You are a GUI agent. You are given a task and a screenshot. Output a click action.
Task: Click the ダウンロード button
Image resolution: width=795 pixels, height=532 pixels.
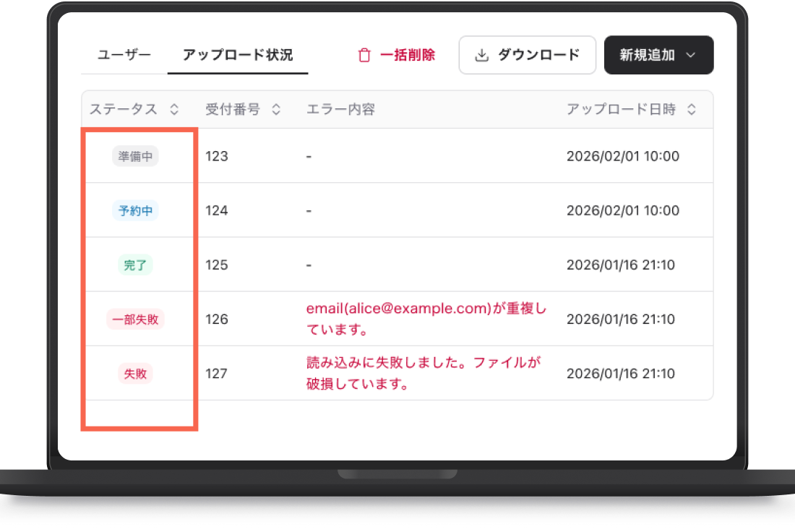click(528, 55)
